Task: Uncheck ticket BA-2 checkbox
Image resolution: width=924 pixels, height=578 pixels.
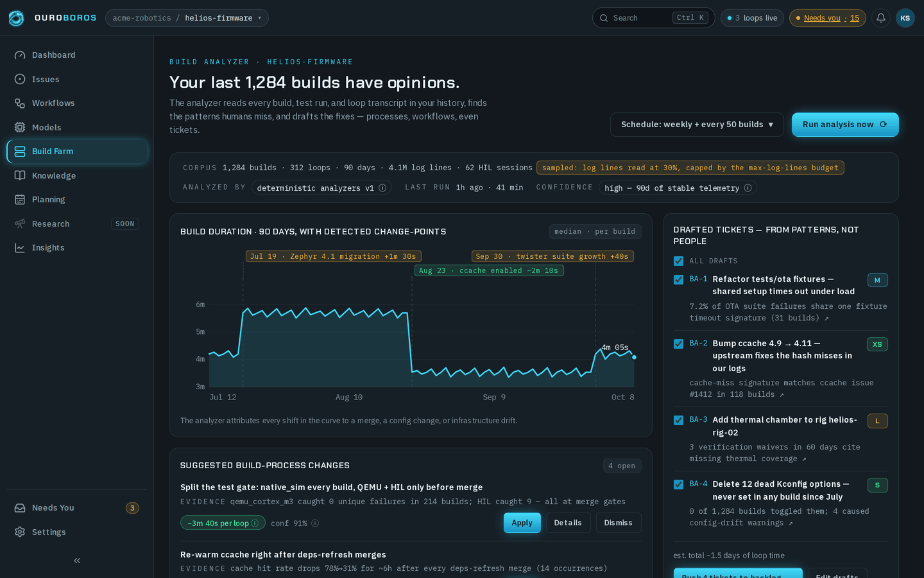Action: click(678, 344)
